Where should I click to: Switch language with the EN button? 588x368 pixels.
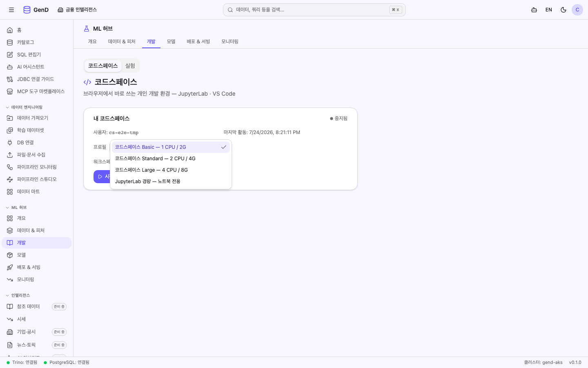(x=549, y=10)
